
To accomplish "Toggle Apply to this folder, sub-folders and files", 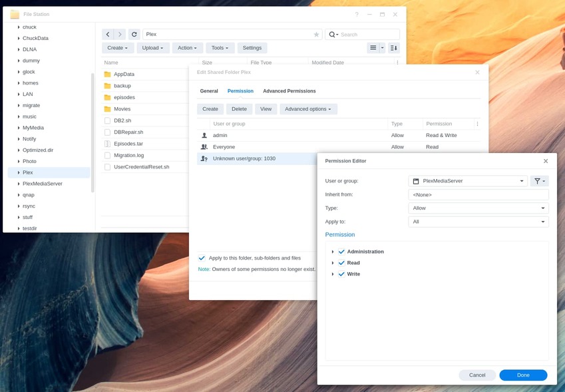I will 202,258.
